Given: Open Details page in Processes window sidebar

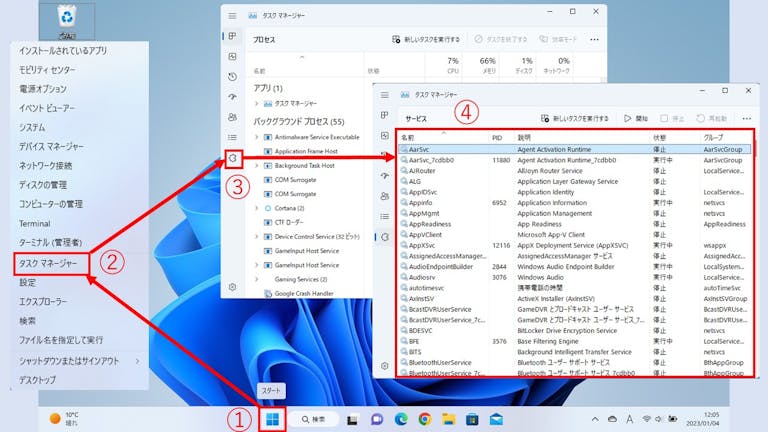Looking at the screenshot, I should click(233, 138).
